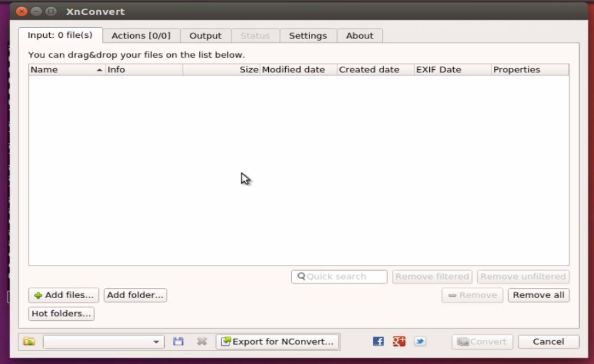Image resolution: width=594 pixels, height=364 pixels.
Task: Click Export for NConvert button
Action: (x=278, y=342)
